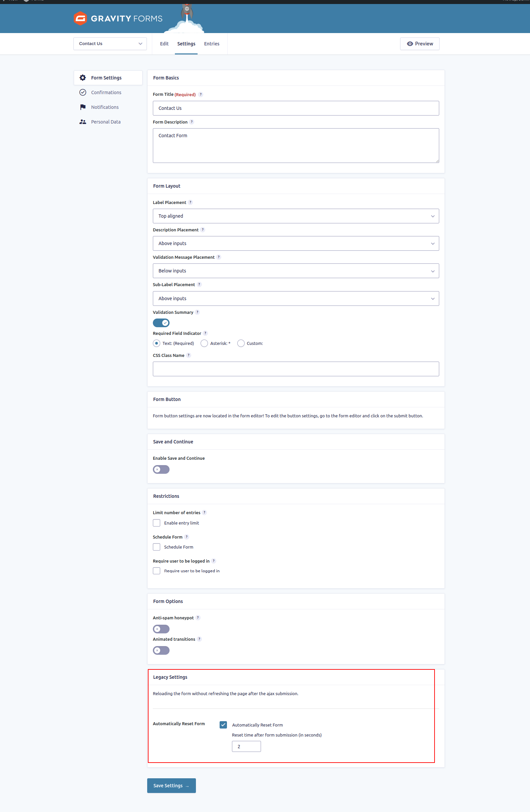Click the Confirmations checkmark icon
The image size is (530, 812).
[82, 92]
